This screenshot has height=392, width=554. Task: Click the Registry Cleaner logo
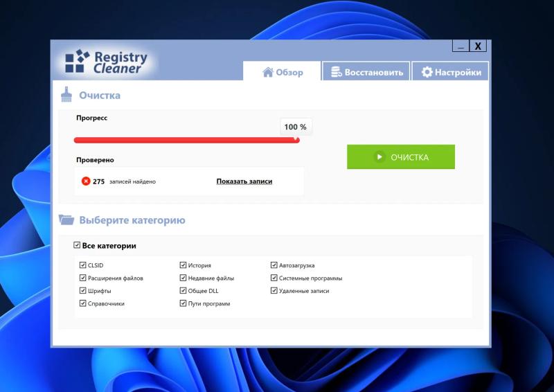click(107, 62)
